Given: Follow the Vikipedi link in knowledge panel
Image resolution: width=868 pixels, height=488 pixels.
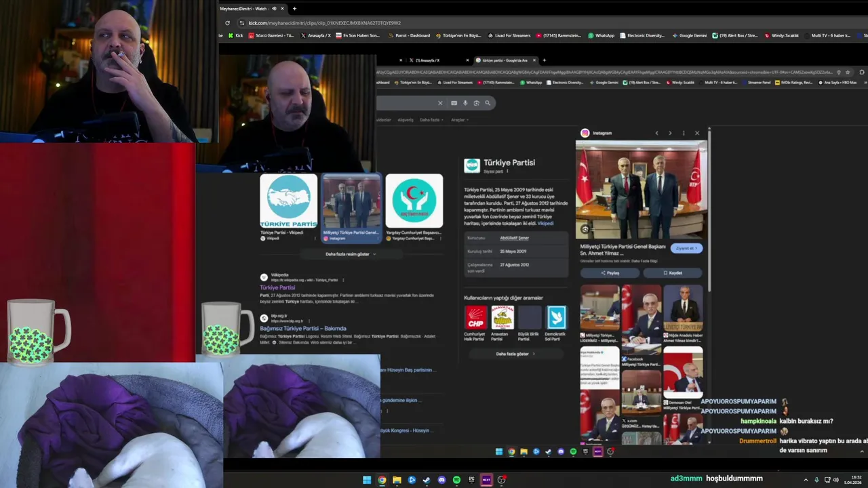Looking at the screenshot, I should [x=545, y=223].
